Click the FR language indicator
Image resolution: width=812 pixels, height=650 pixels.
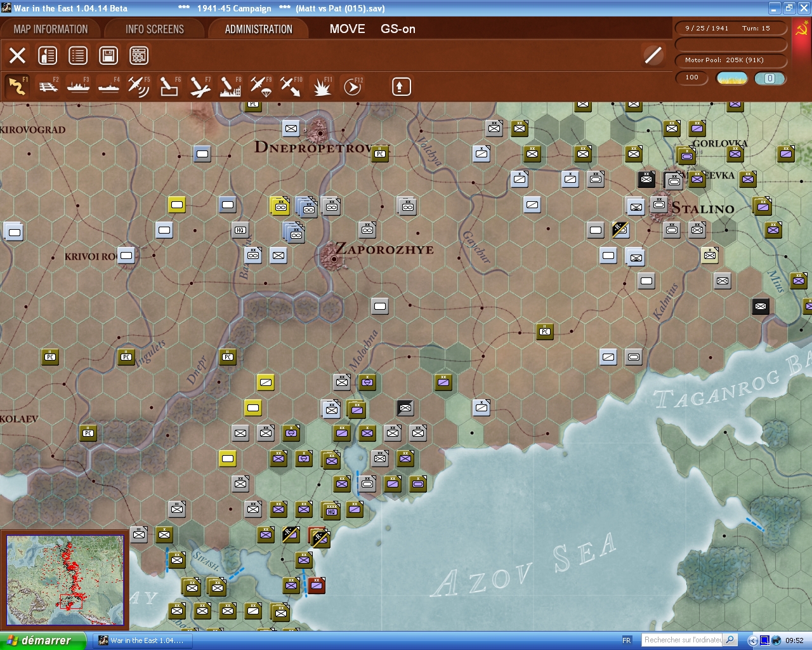[x=627, y=640]
